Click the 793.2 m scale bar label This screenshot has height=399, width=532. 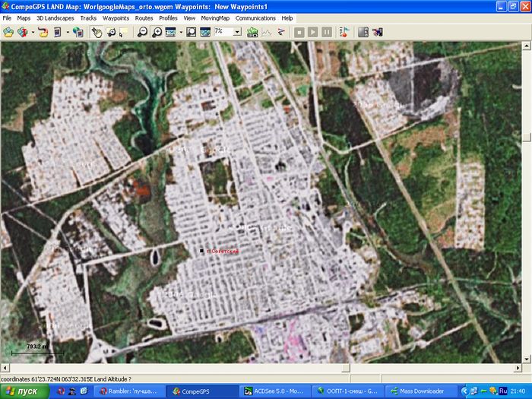tap(38, 347)
